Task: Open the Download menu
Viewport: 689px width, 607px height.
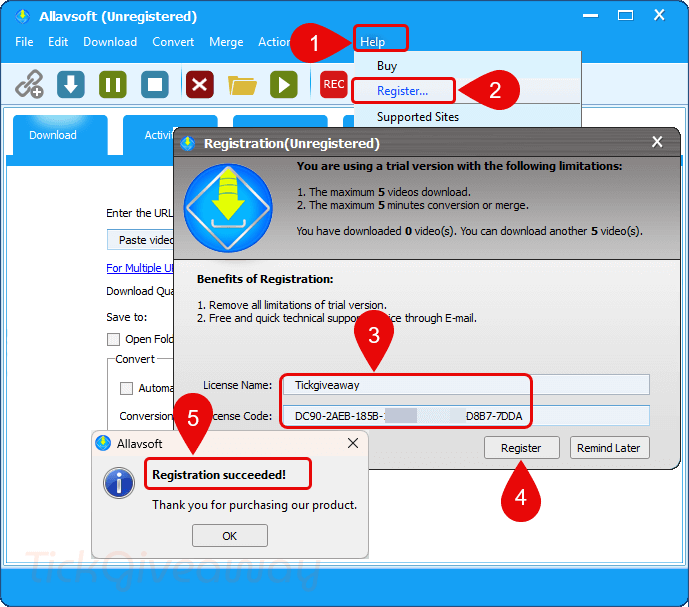Action: point(110,42)
